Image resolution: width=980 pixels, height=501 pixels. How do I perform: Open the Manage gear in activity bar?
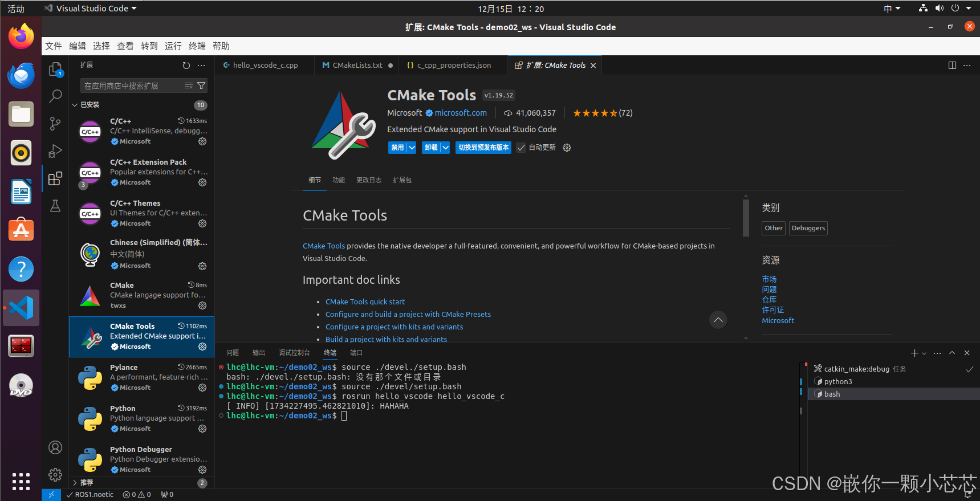(55, 474)
